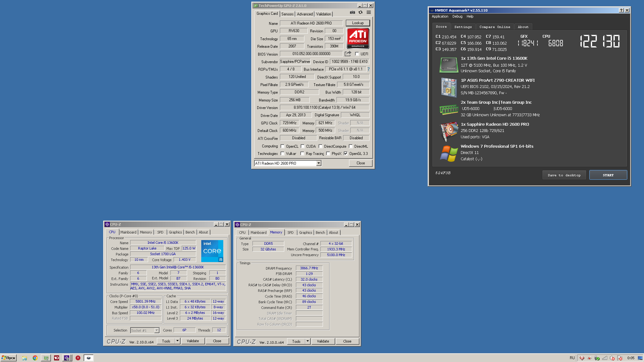Toggle the PhysX checkbox
This screenshot has width=644, height=362.
[328, 154]
